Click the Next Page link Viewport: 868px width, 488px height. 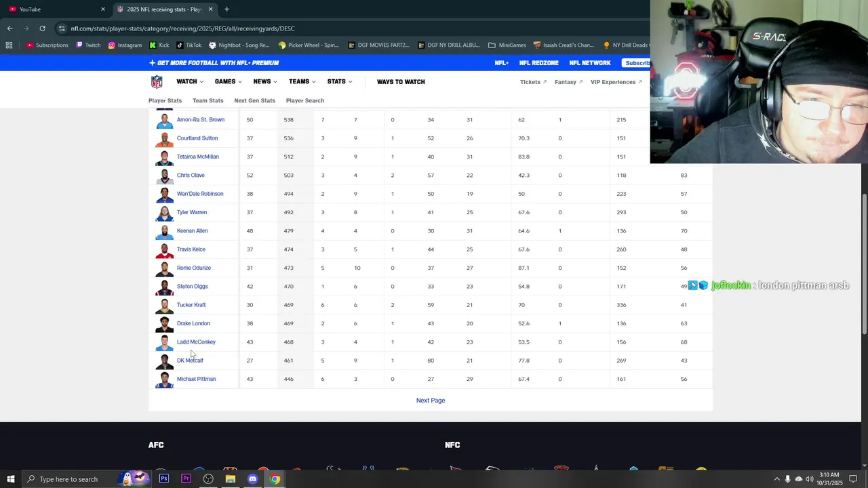pos(431,401)
